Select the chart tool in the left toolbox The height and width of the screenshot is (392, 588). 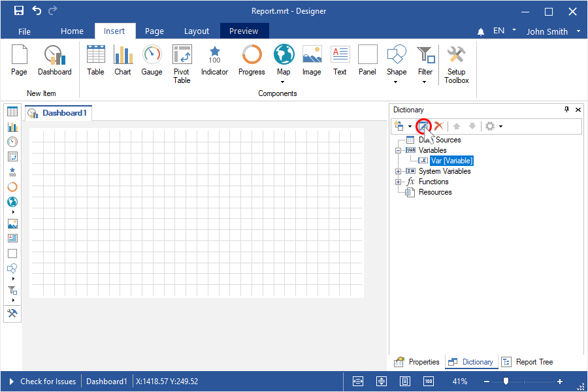12,127
